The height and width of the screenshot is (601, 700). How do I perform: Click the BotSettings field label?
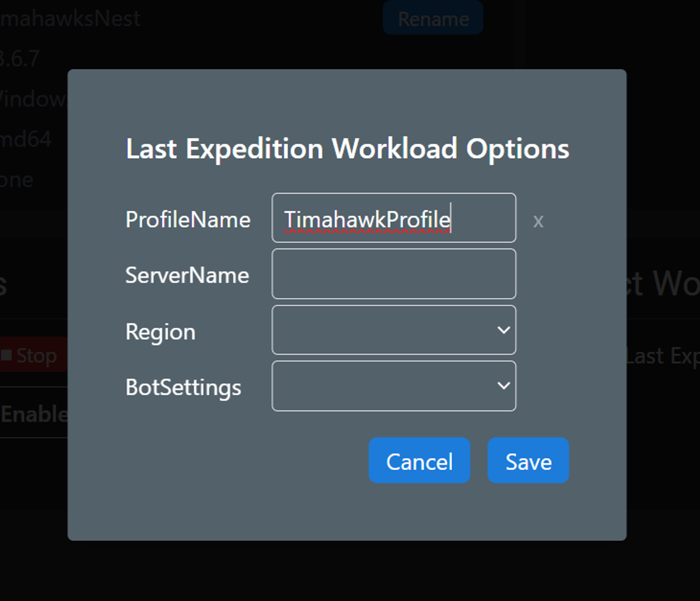point(183,388)
